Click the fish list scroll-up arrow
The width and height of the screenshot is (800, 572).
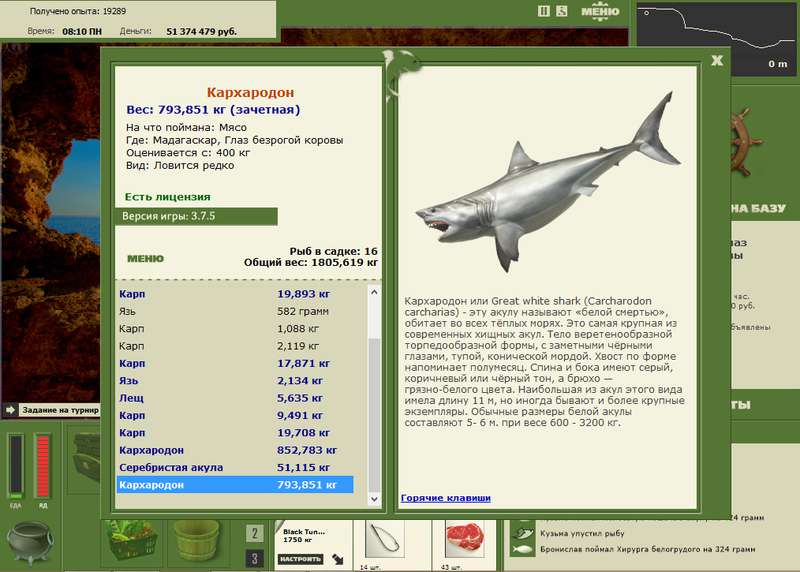pyautogui.click(x=374, y=292)
